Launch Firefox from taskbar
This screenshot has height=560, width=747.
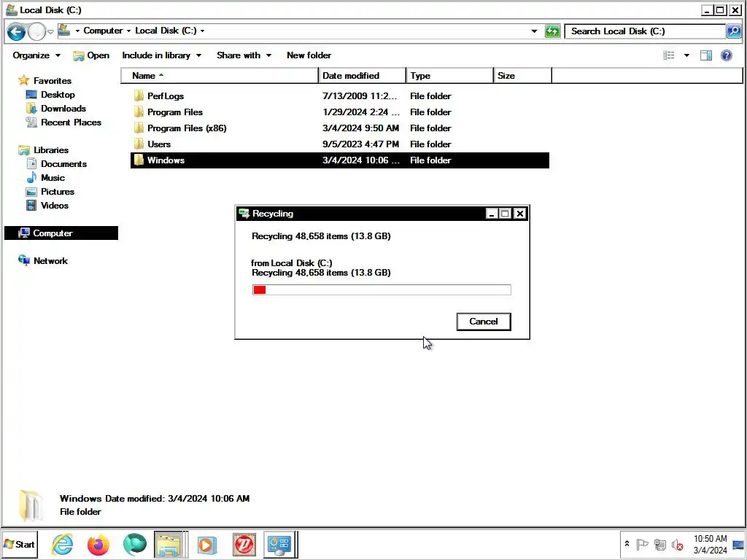98,545
